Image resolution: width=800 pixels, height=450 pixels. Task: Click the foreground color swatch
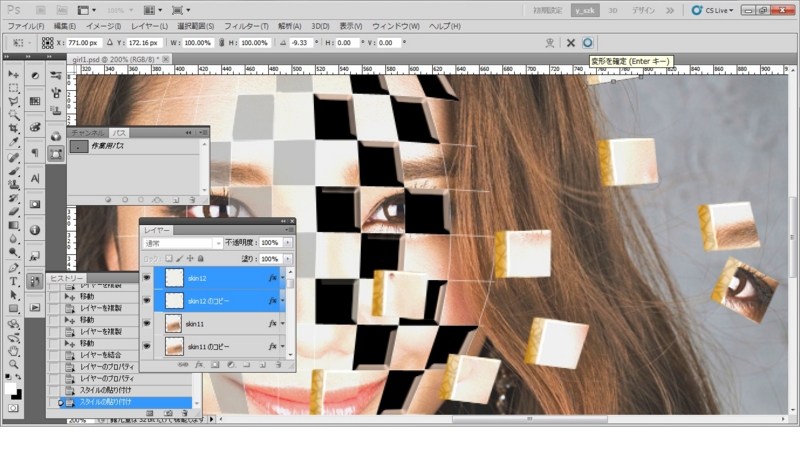point(10,388)
